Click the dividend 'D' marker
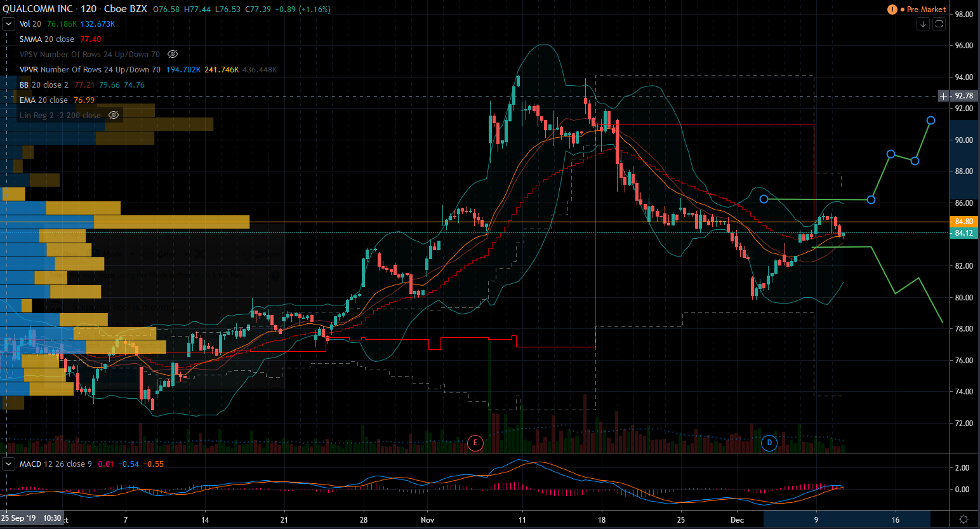This screenshot has width=980, height=529. [769, 443]
